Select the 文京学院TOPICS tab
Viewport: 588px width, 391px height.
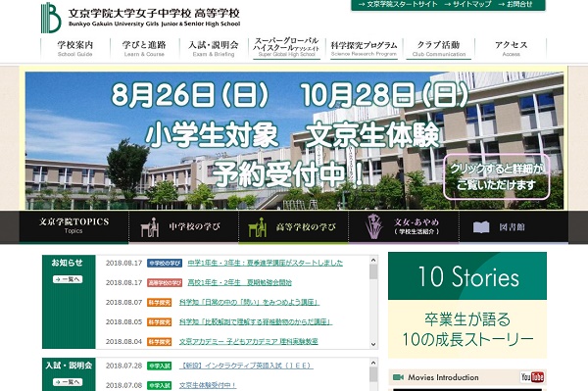[x=73, y=226]
